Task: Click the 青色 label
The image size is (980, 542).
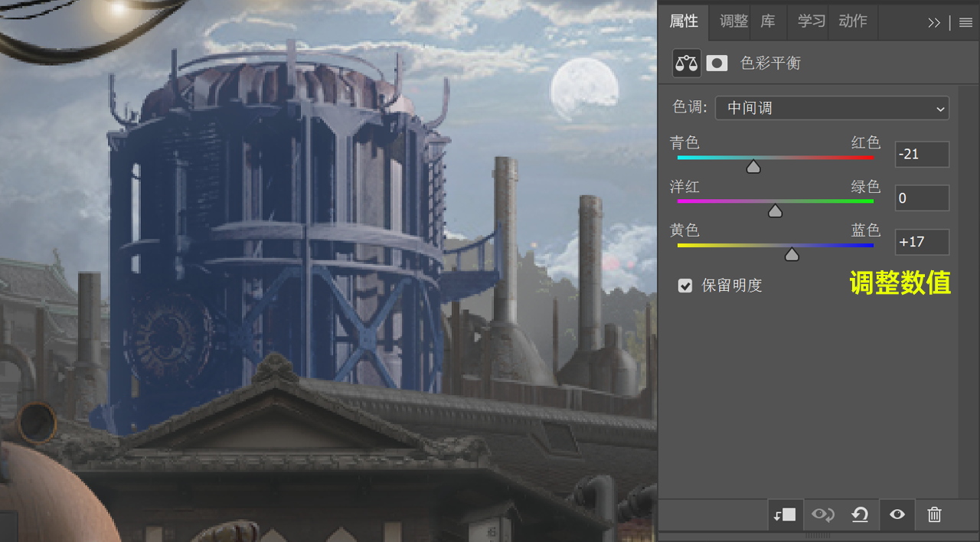Action: pos(684,143)
